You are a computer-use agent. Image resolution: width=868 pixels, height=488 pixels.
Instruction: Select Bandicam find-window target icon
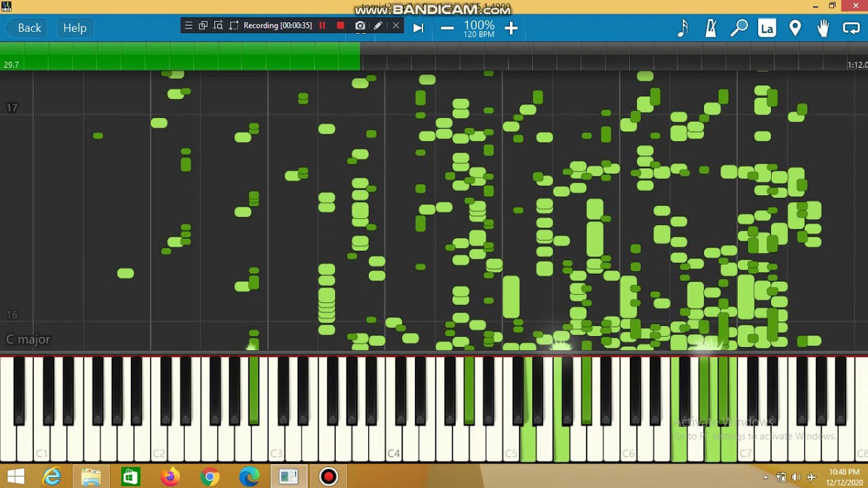pyautogui.click(x=218, y=26)
